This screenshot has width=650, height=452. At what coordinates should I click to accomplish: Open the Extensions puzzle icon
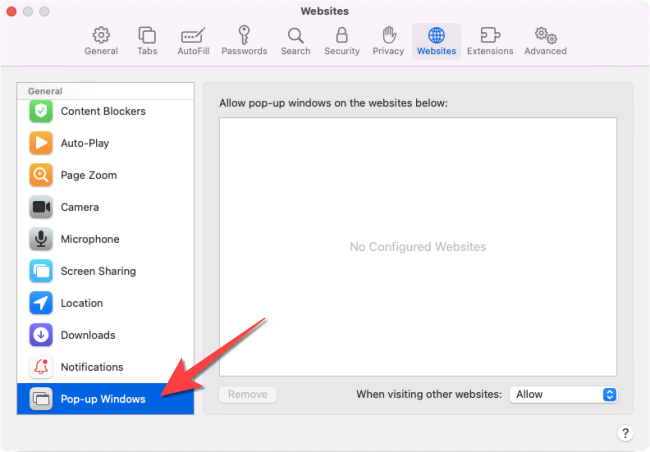point(490,35)
